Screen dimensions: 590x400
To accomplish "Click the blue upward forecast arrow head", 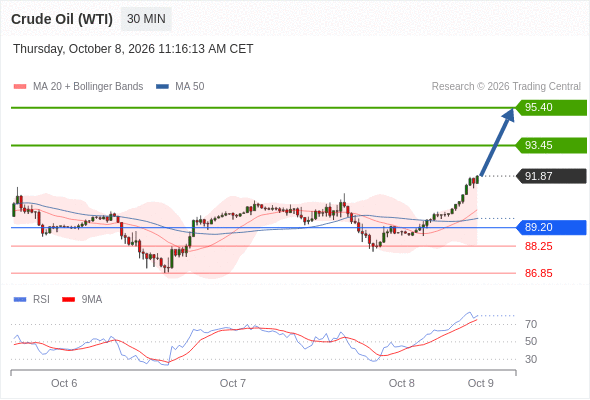I will coord(508,114).
